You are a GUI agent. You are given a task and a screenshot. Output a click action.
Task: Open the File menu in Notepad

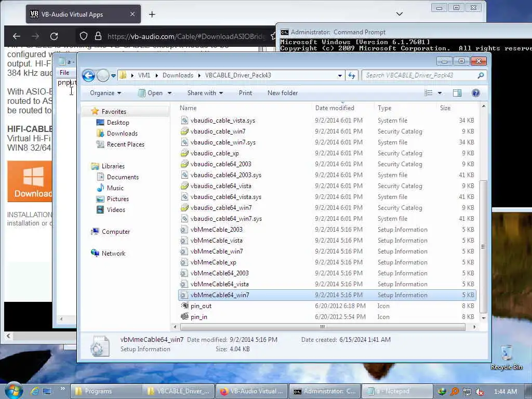point(64,73)
